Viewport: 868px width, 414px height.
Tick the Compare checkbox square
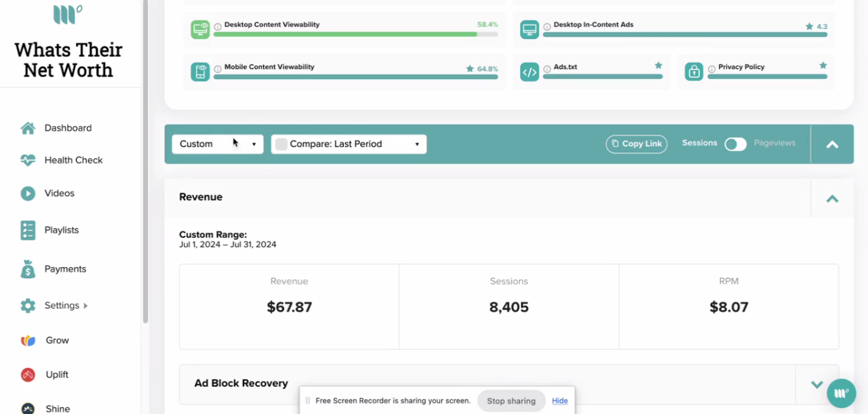(x=281, y=144)
